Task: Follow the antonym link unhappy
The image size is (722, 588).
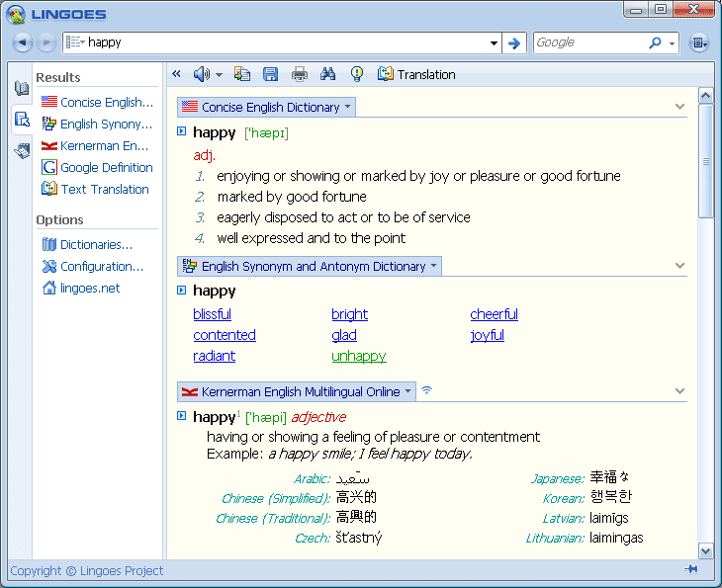Action: [359, 356]
